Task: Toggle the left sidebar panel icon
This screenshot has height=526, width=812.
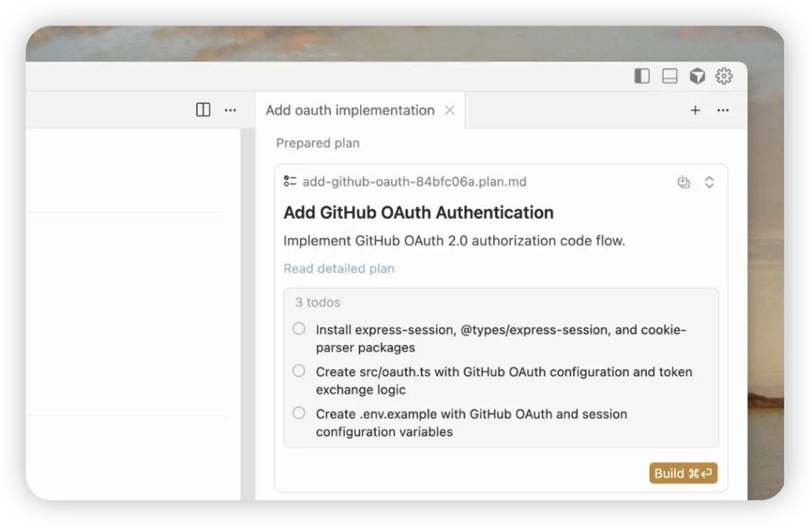Action: (641, 76)
